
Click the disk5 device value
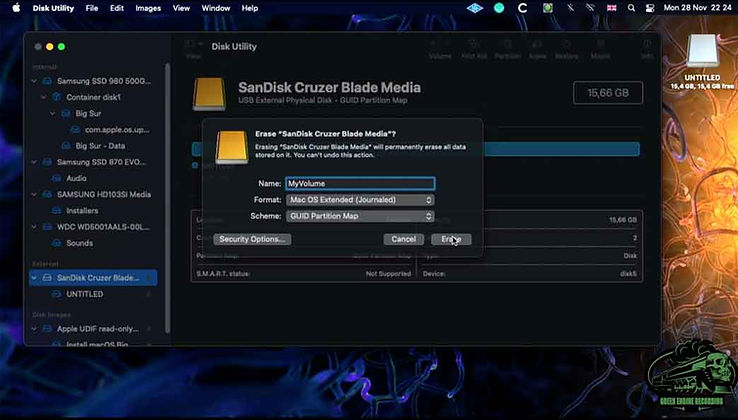coord(628,274)
